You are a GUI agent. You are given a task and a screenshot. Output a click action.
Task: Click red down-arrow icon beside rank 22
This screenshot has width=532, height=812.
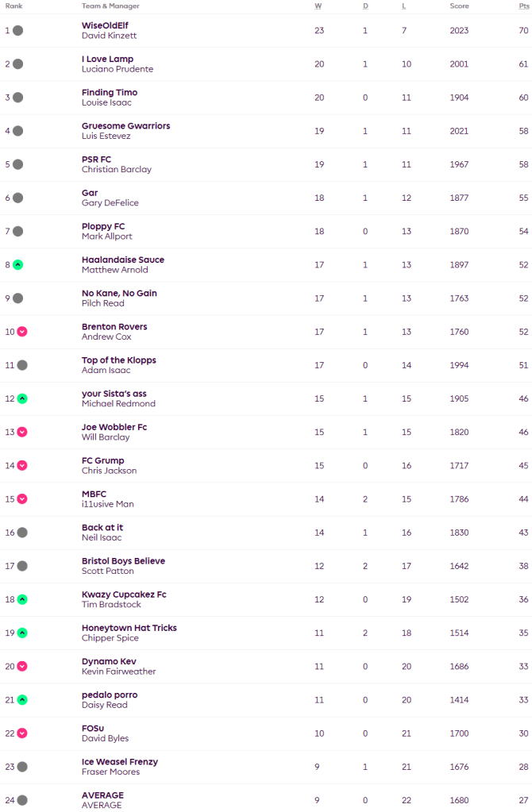(22, 733)
